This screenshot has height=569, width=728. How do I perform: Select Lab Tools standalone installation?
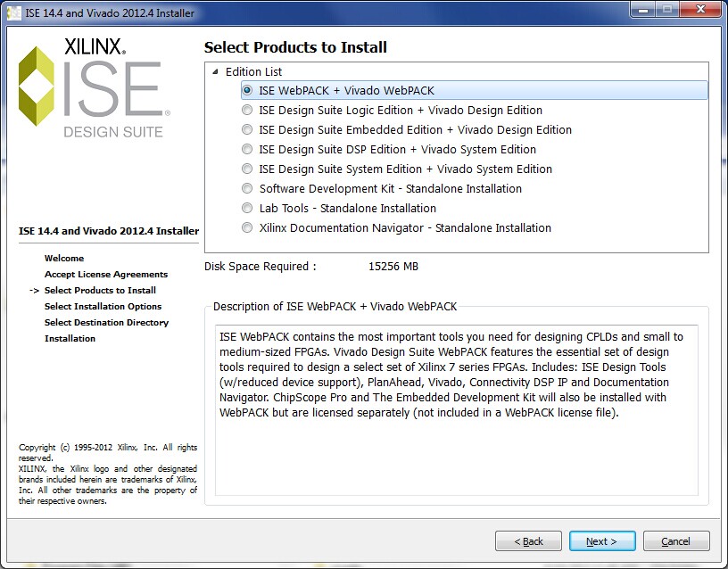(x=247, y=209)
